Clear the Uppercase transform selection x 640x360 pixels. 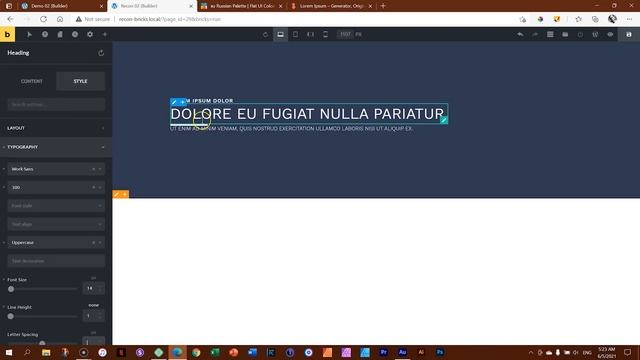click(x=93, y=242)
